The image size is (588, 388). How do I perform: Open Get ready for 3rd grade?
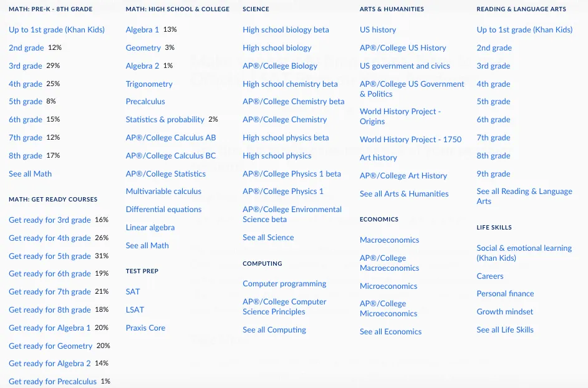pyautogui.click(x=50, y=220)
